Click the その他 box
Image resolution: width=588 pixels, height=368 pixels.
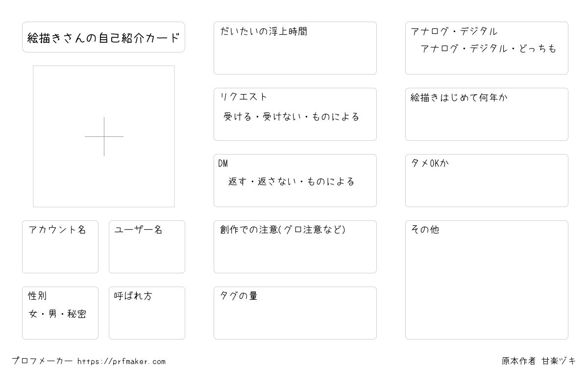click(487, 280)
